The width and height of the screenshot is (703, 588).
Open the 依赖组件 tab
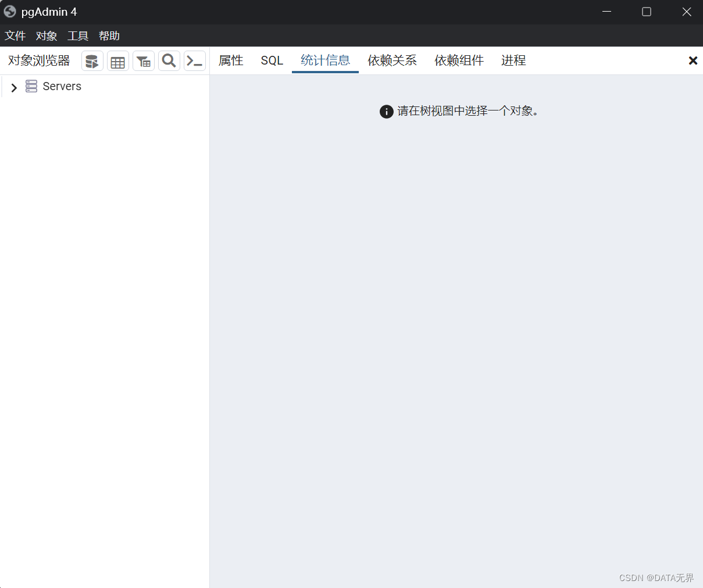pyautogui.click(x=459, y=60)
